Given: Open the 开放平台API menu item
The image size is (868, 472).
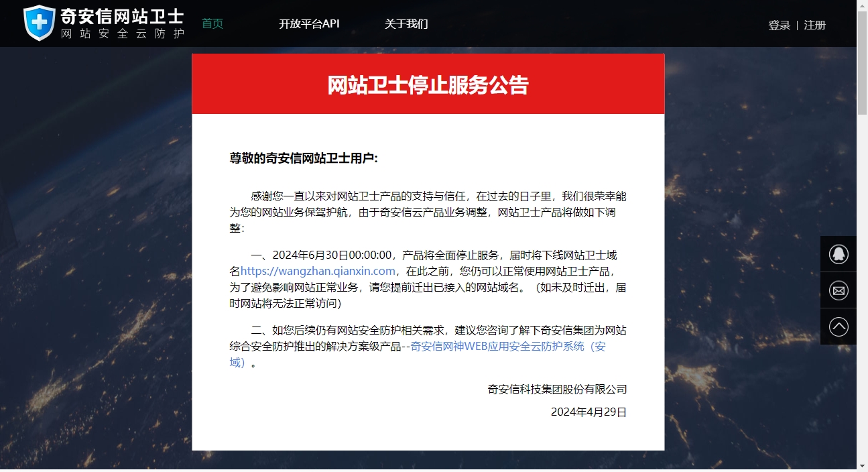Looking at the screenshot, I should [x=309, y=23].
